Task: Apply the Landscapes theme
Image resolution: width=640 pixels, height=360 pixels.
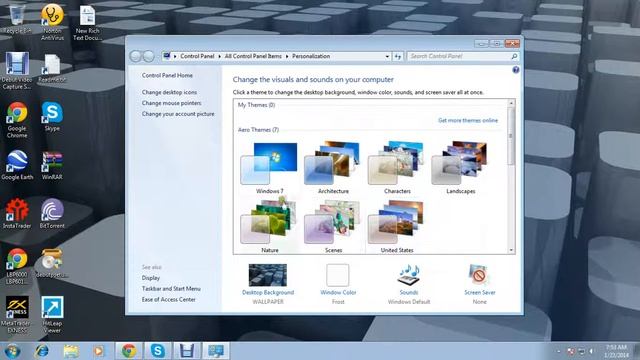Action: [x=460, y=168]
